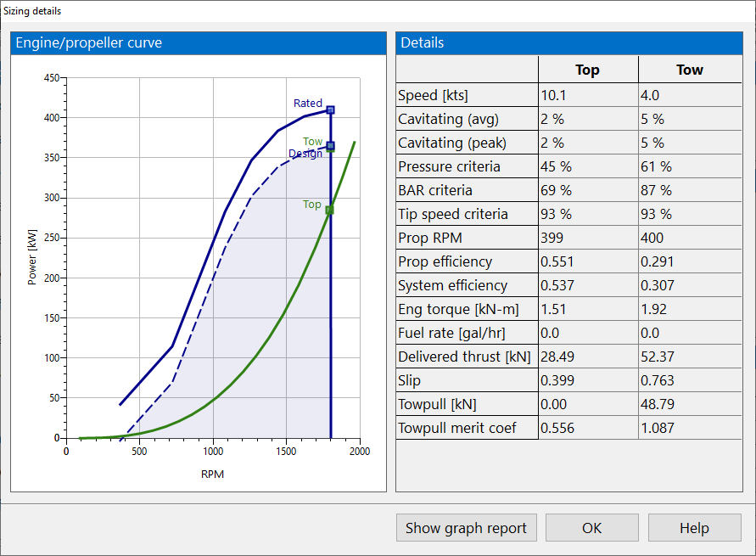The width and height of the screenshot is (756, 556).
Task: Click the Sizing details window title
Action: (32, 11)
